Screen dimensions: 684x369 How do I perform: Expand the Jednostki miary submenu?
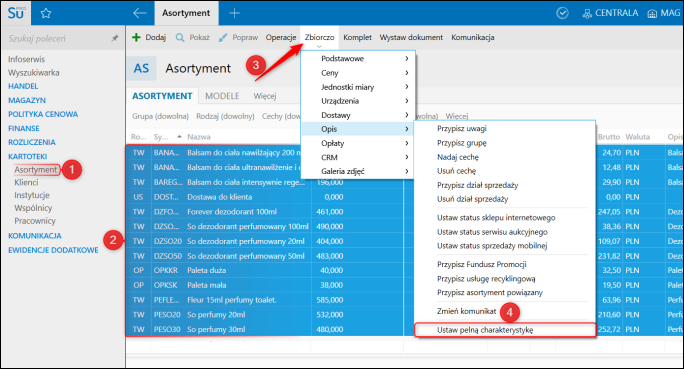[x=406, y=87]
